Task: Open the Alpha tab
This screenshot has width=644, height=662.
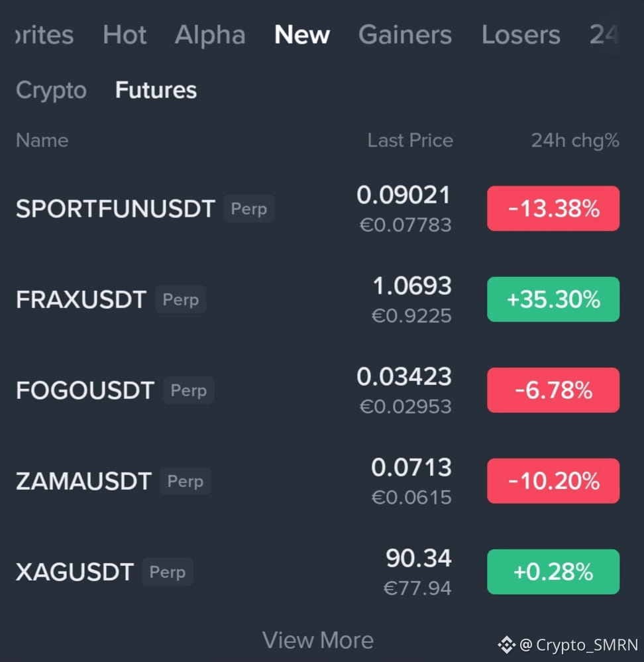Action: click(210, 34)
